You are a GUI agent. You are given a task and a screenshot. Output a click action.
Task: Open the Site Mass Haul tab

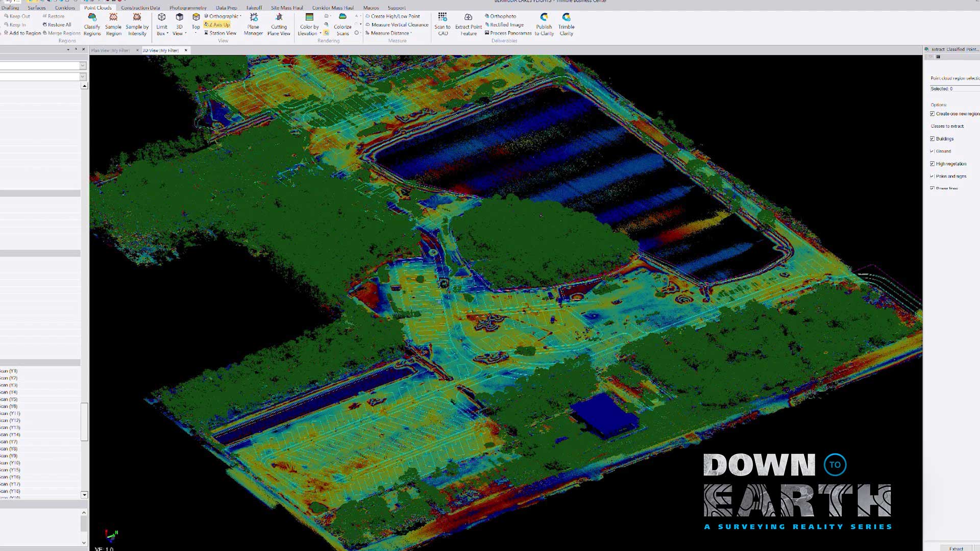[x=287, y=8]
